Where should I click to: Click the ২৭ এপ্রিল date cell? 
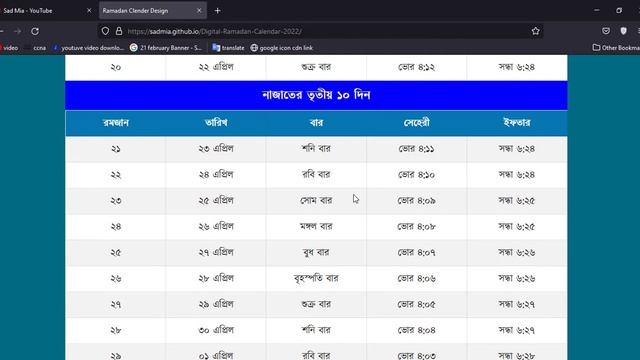tap(216, 252)
